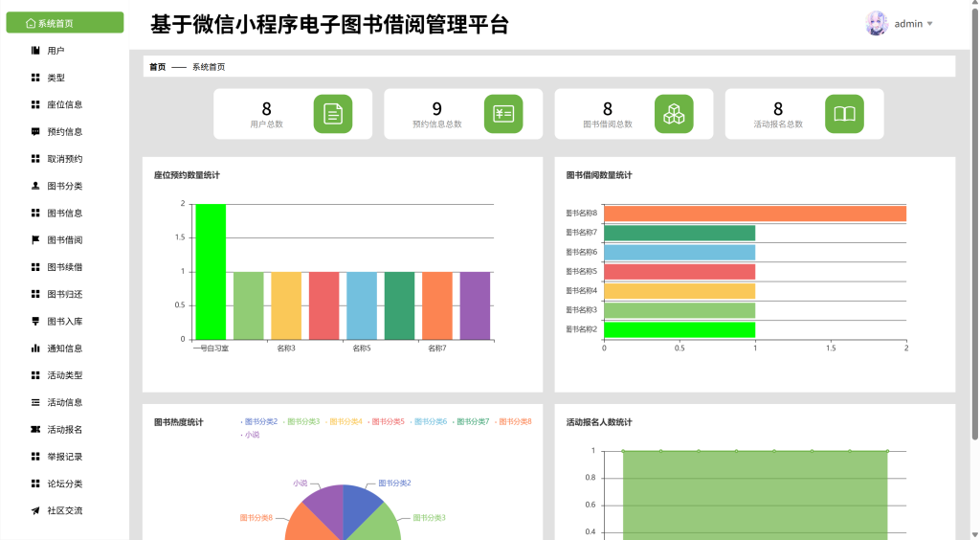The height and width of the screenshot is (540, 980).
Task: Click the bar chart icon beside 通知信息
Action: click(x=35, y=349)
